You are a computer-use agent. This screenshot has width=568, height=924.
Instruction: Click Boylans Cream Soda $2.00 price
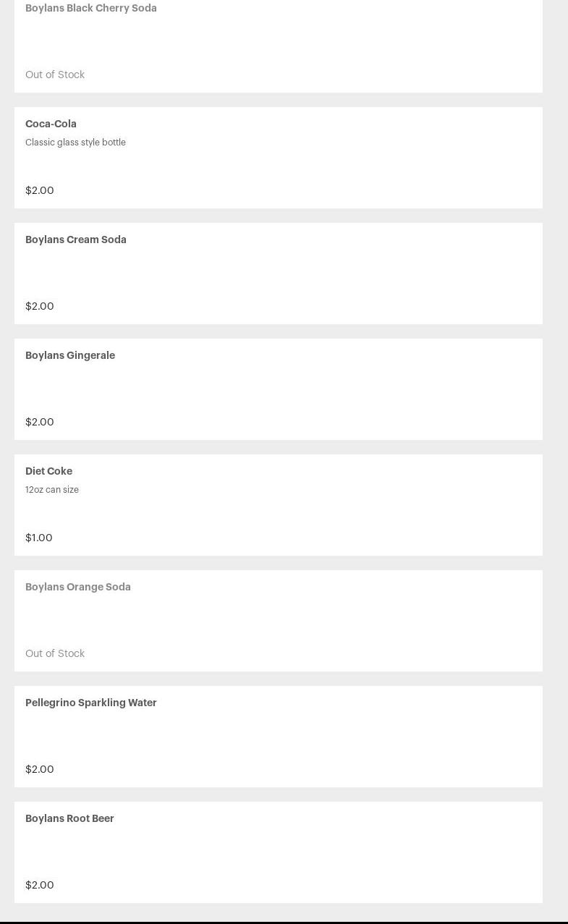[40, 306]
